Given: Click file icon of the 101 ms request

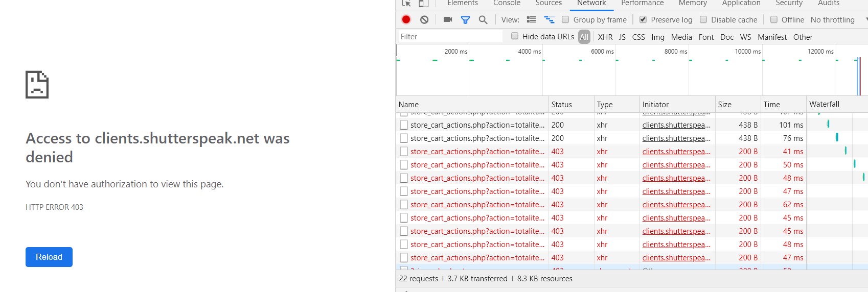Looking at the screenshot, I should (x=404, y=125).
